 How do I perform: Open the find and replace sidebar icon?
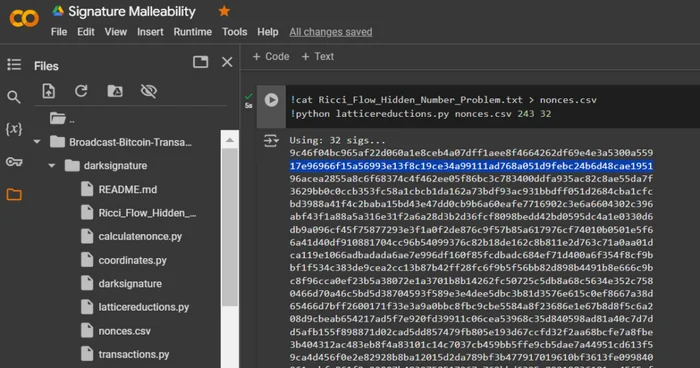(x=14, y=97)
